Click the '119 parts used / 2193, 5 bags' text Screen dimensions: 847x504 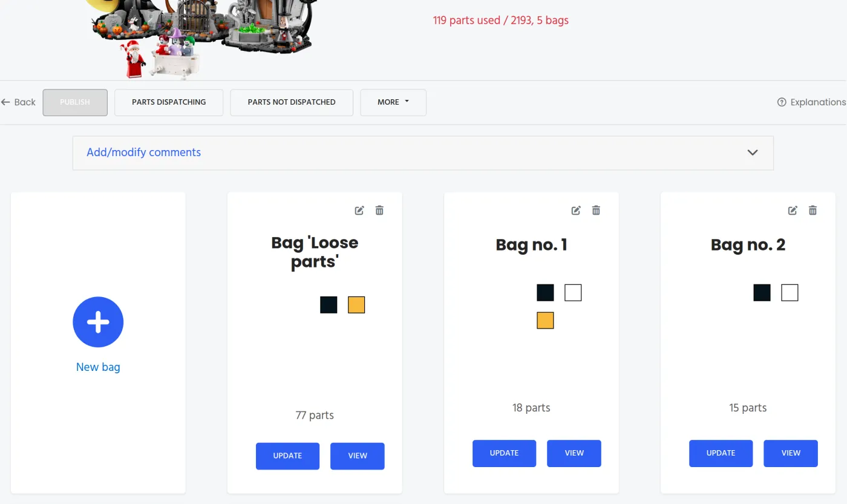(x=501, y=21)
